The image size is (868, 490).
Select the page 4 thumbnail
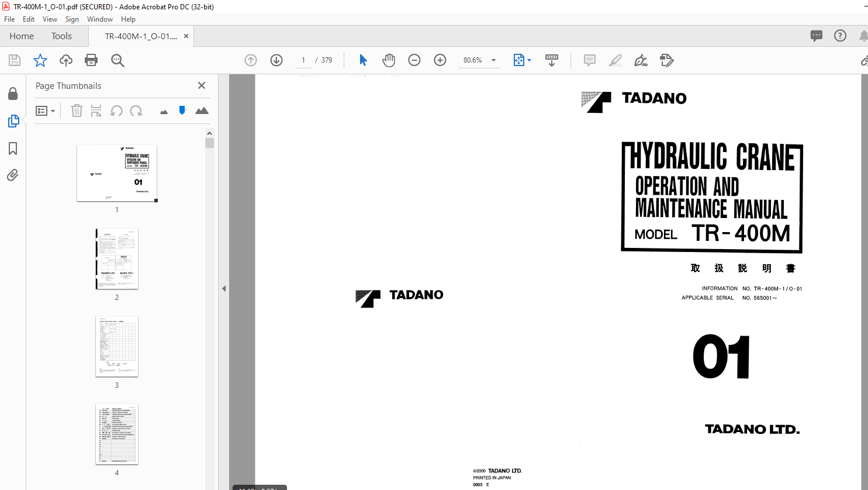(x=117, y=434)
